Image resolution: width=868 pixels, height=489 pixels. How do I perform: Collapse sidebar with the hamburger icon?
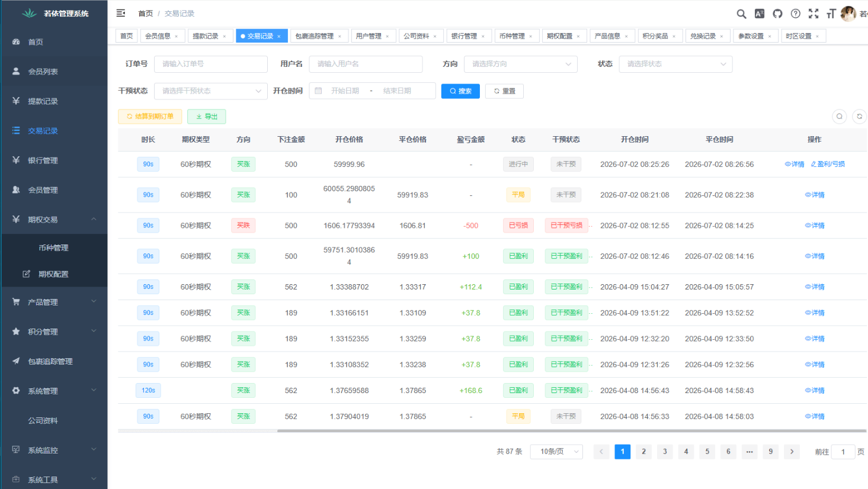[121, 13]
